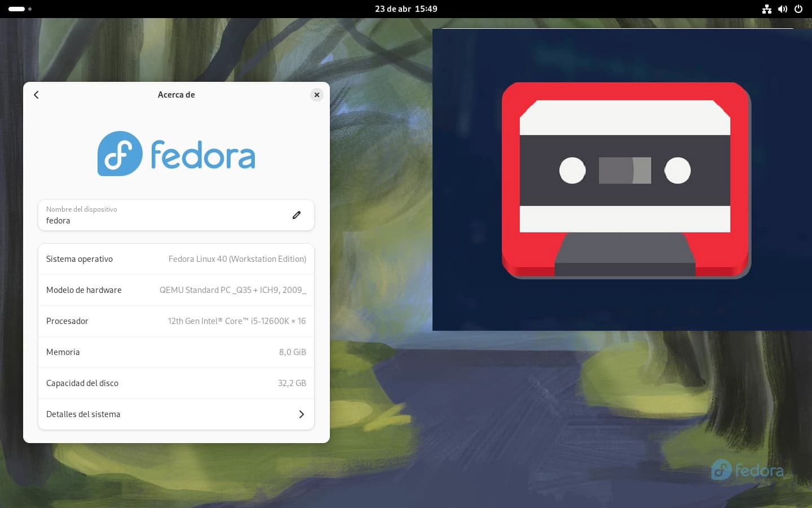Click the Fedora logo in the dialog
Screen dimensions: 812x508
point(176,154)
